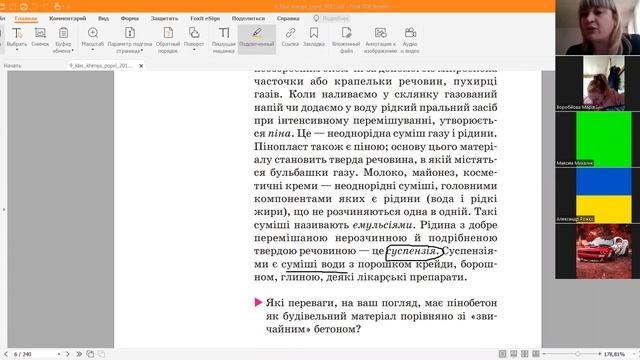The width and height of the screenshot is (640, 360).
Task: Select the Пишущая машинка typewriter tool
Action: (224, 40)
